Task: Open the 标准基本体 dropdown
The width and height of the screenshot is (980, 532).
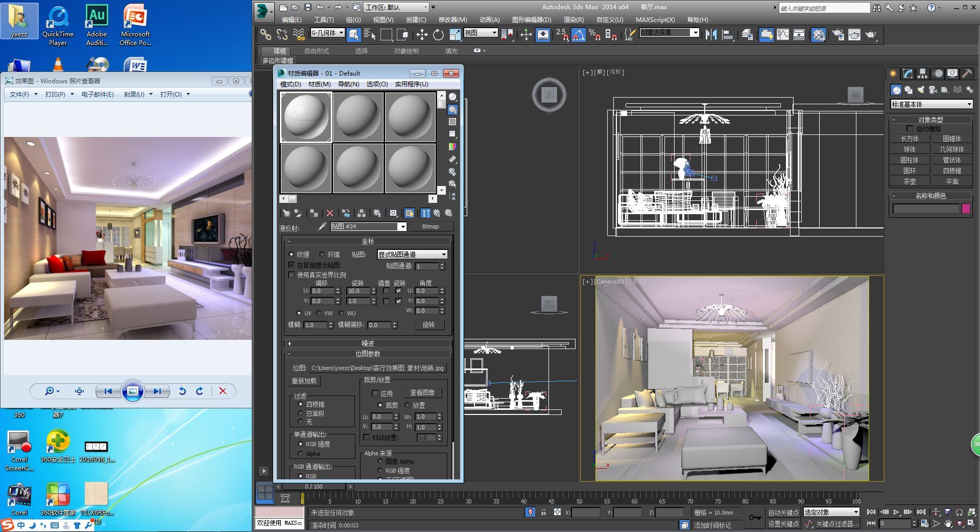Action: [931, 104]
